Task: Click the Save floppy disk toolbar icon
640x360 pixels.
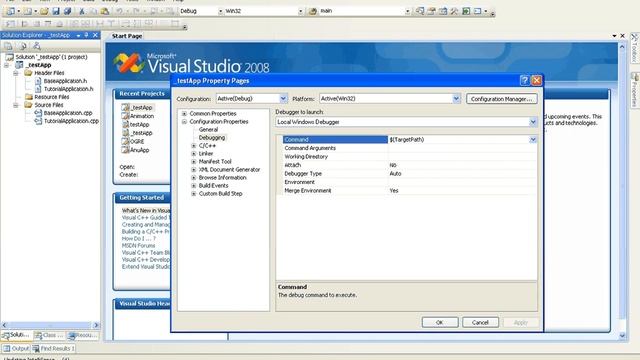Action: [x=56, y=11]
